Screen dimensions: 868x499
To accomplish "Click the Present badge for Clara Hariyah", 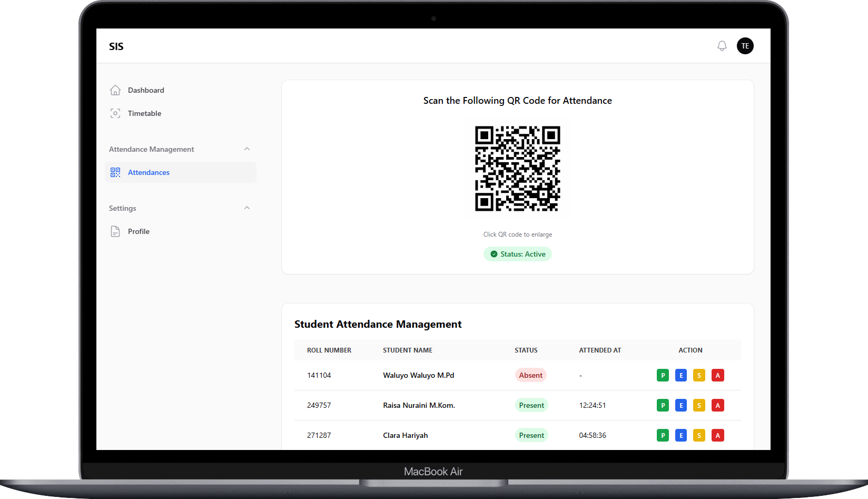I will point(531,435).
